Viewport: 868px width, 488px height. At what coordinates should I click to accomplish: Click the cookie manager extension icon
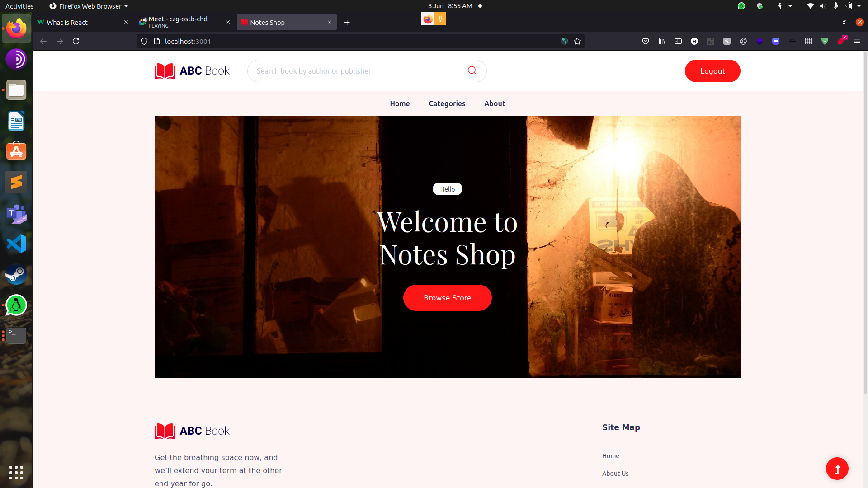click(x=743, y=41)
